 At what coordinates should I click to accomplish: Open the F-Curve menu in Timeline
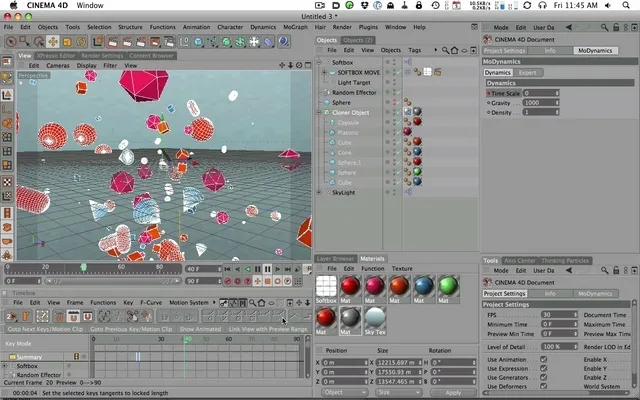tap(151, 302)
